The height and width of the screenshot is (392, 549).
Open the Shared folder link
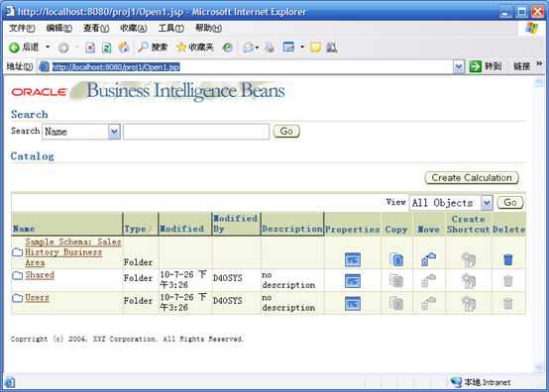(x=40, y=275)
